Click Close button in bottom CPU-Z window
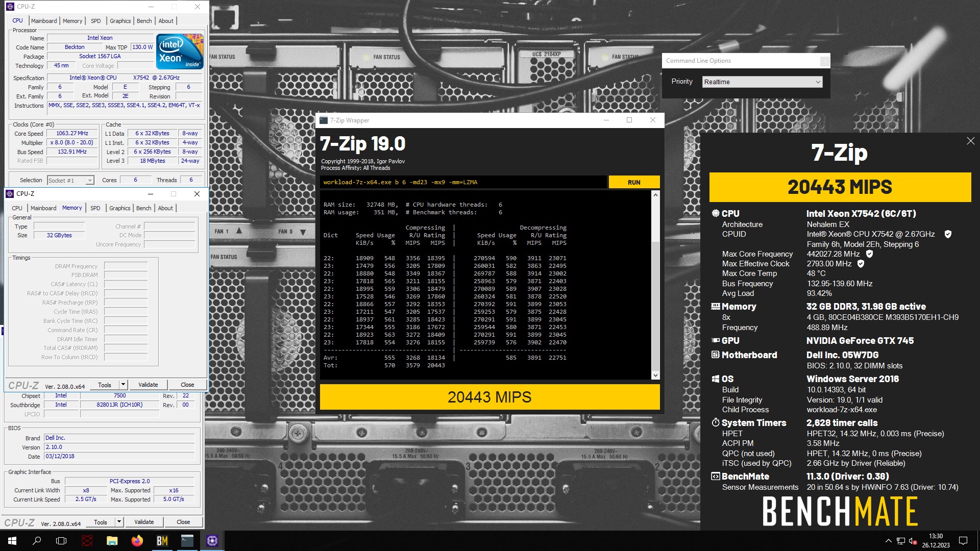This screenshot has height=551, width=980. [x=183, y=522]
